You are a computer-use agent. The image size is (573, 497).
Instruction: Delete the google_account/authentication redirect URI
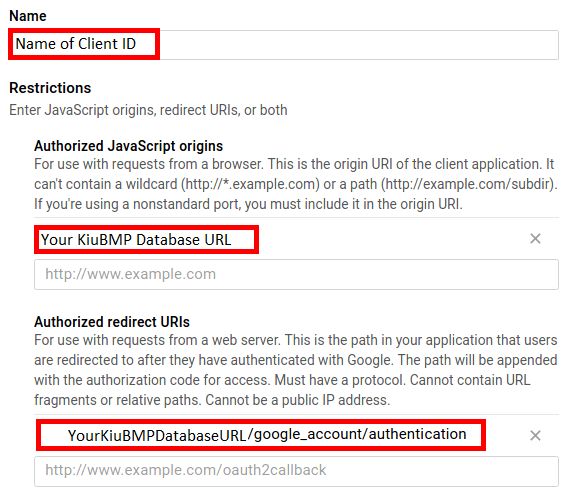[x=535, y=435]
